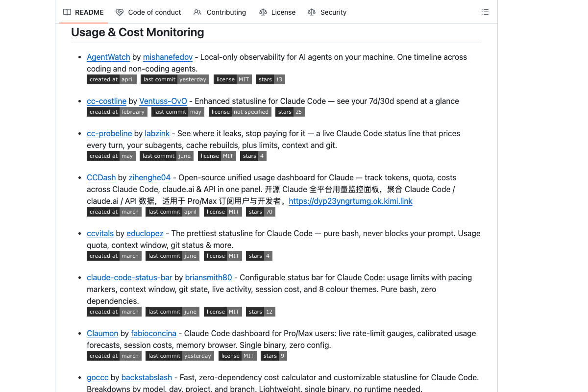Open the cc-costline repository link
588x392 pixels.
pyautogui.click(x=106, y=101)
